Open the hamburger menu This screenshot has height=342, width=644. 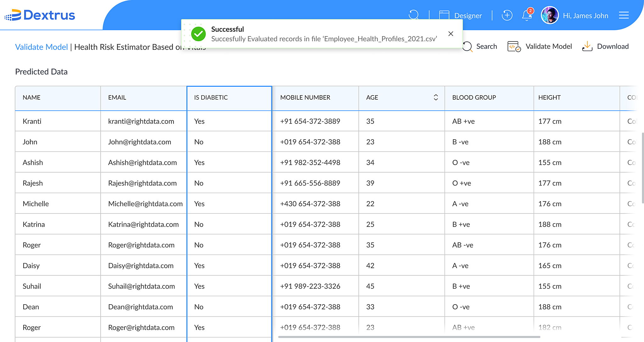pyautogui.click(x=624, y=15)
